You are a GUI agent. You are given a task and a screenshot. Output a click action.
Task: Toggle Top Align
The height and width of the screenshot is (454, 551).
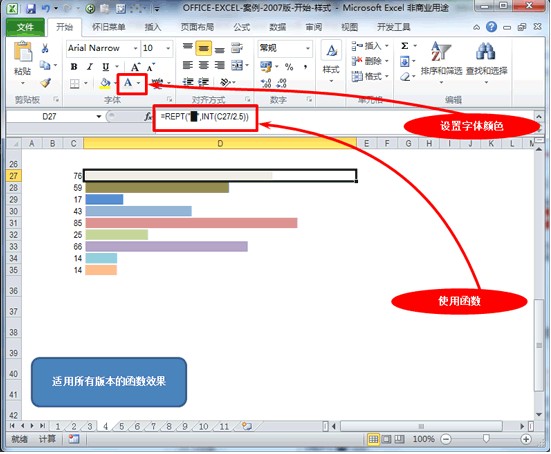(188, 47)
